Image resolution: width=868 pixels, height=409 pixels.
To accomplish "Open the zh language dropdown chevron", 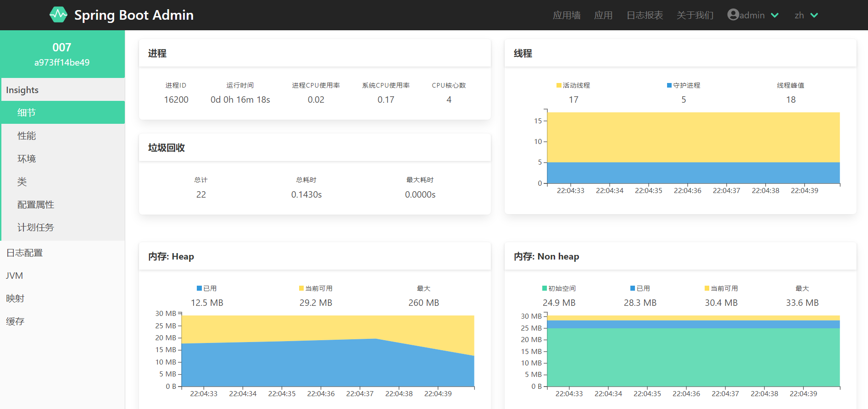I will point(814,15).
